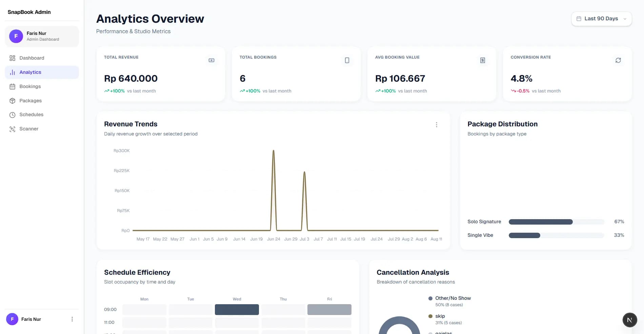
Task: Open the Last 90 Days date range dropdown
Action: pyautogui.click(x=602, y=19)
